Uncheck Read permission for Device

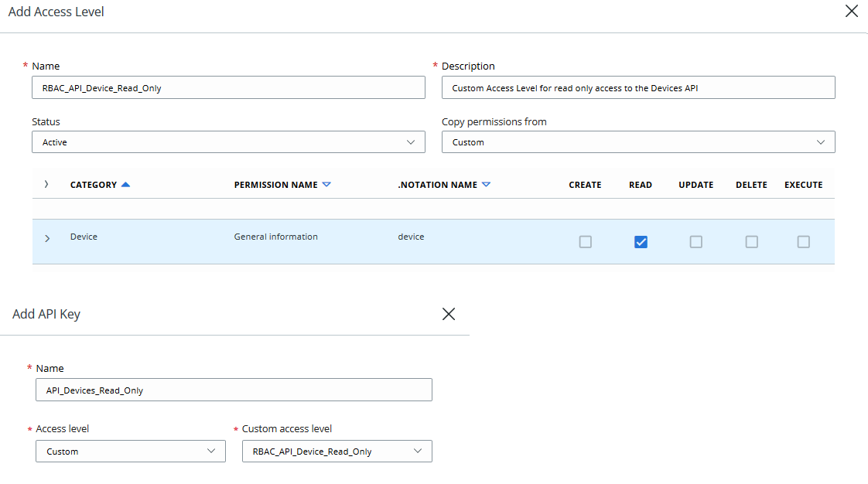pyautogui.click(x=641, y=242)
